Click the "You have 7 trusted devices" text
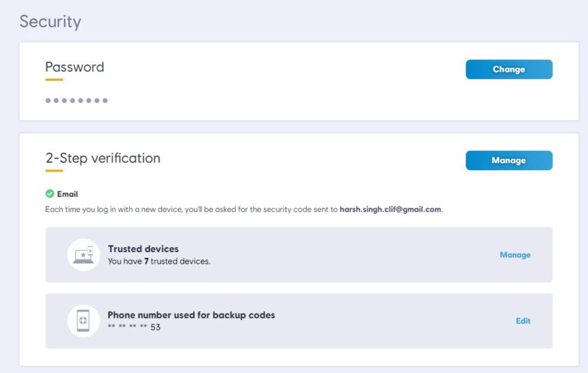The image size is (588, 373). point(159,261)
